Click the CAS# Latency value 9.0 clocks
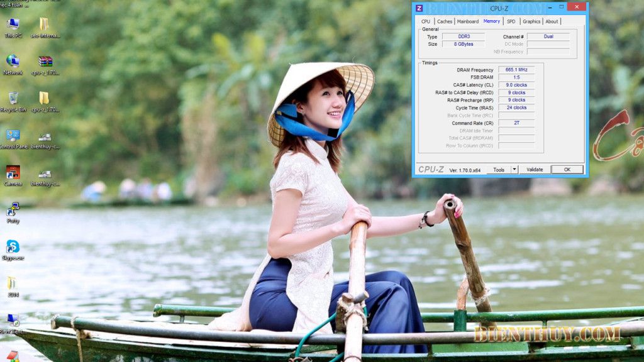The width and height of the screenshot is (644, 362). [x=516, y=85]
